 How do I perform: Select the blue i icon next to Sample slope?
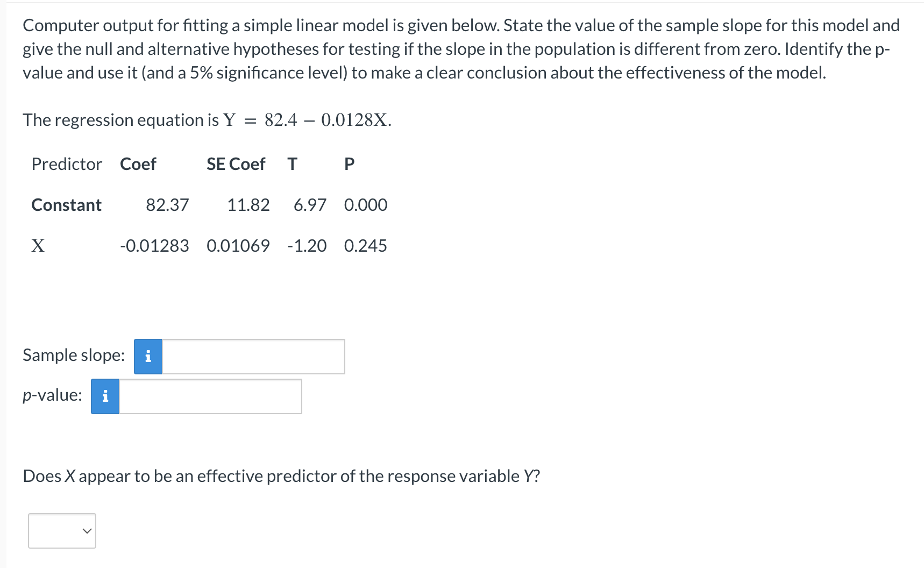pyautogui.click(x=147, y=356)
